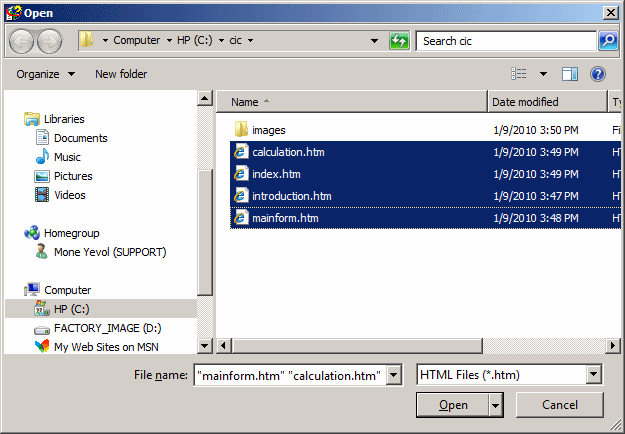The image size is (625, 434).
Task: Click the Mone Yevol user icon
Action: pos(41,252)
